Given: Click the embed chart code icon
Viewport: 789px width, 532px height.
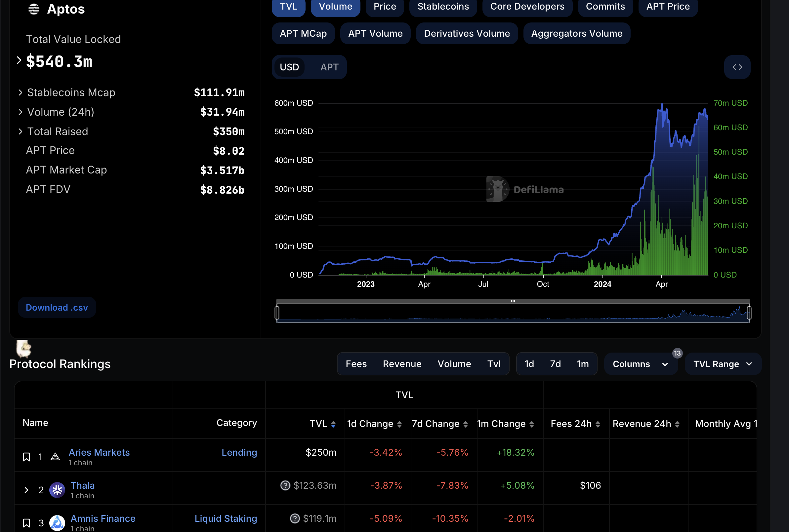Looking at the screenshot, I should coord(737,67).
